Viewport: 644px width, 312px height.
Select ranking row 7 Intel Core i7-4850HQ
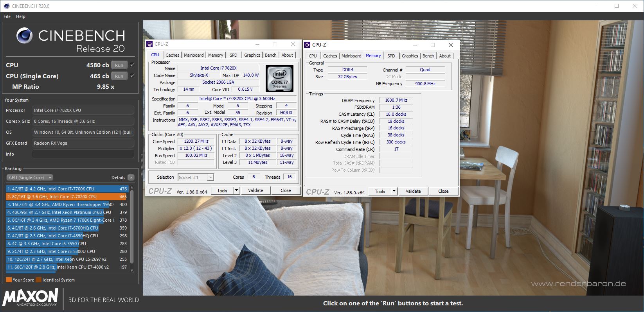pos(67,236)
